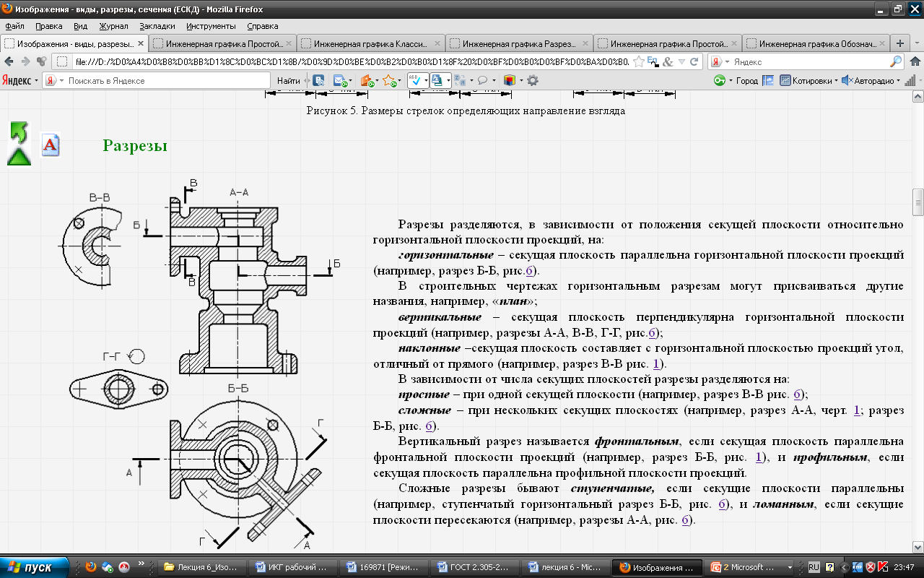
Task: Open Правка menu
Action: point(48,25)
